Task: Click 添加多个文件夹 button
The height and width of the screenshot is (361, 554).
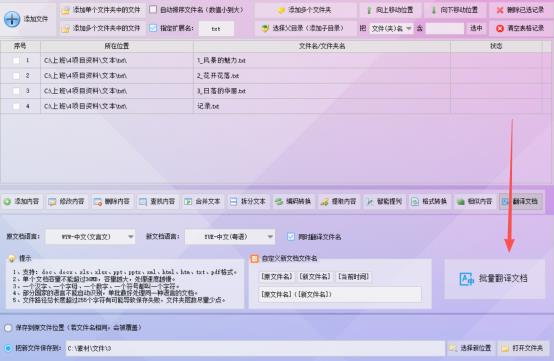Action: coord(305,10)
